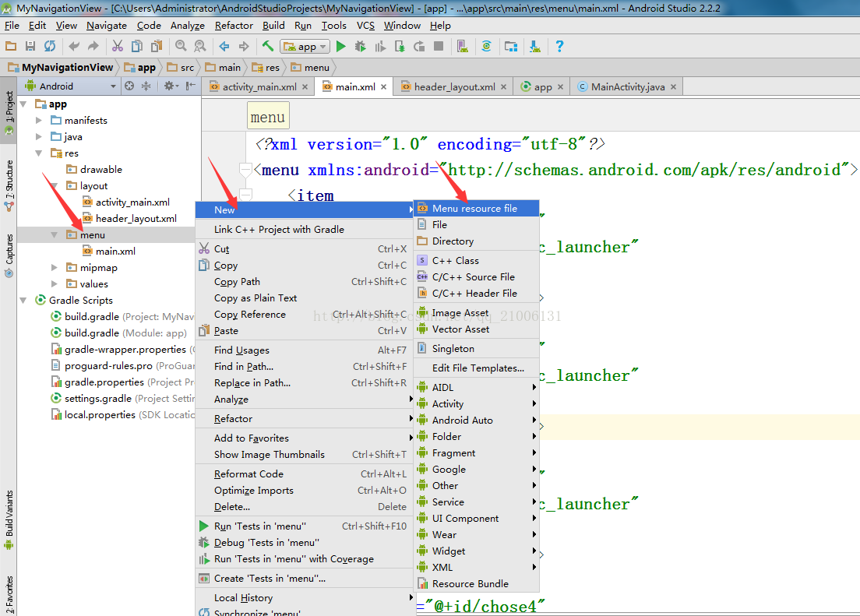Select the drawable folder in tree
This screenshot has height=616, width=860.
click(94, 170)
